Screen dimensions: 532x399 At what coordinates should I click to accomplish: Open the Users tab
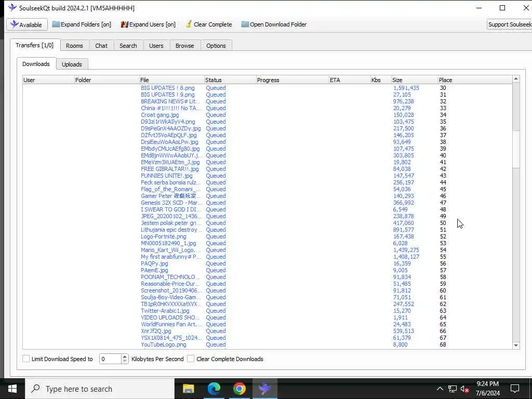[156, 46]
